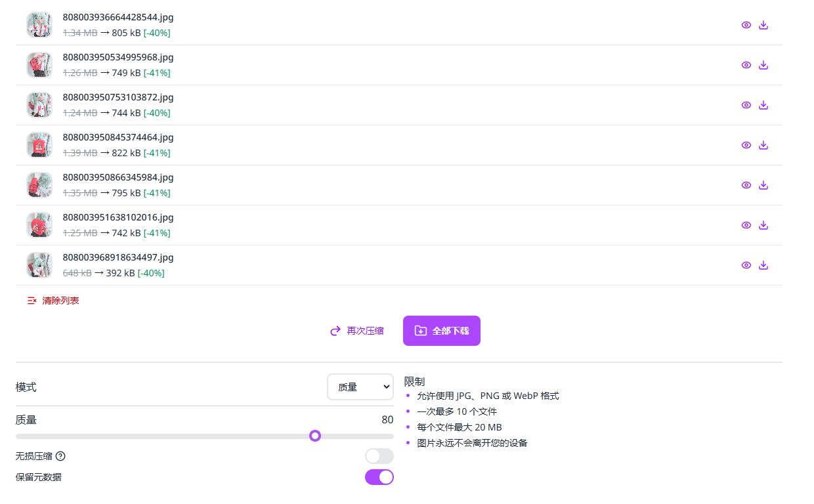The height and width of the screenshot is (504, 814).
Task: Click 再次压缩 to recompress images
Action: [357, 331]
